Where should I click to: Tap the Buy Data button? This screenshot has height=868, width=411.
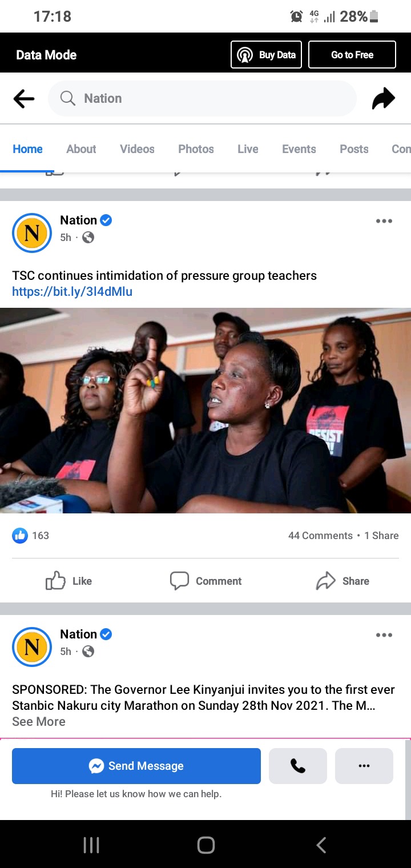coord(266,55)
